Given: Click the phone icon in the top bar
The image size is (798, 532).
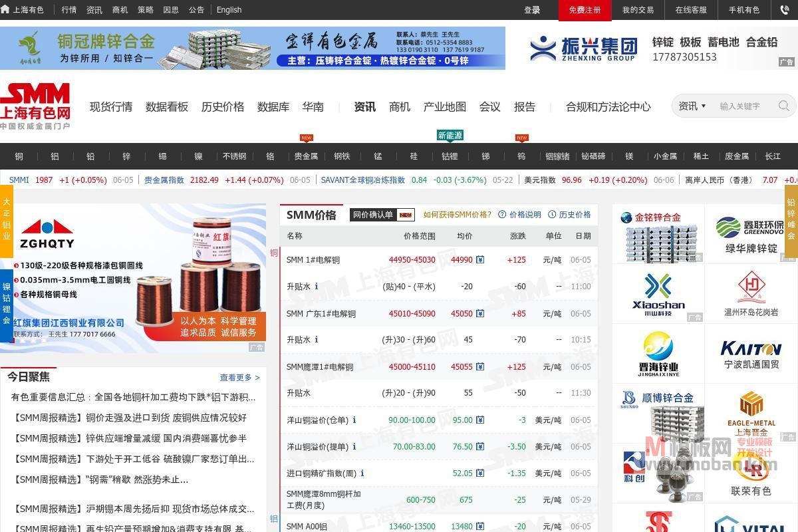Looking at the screenshot, I should tap(784, 10).
